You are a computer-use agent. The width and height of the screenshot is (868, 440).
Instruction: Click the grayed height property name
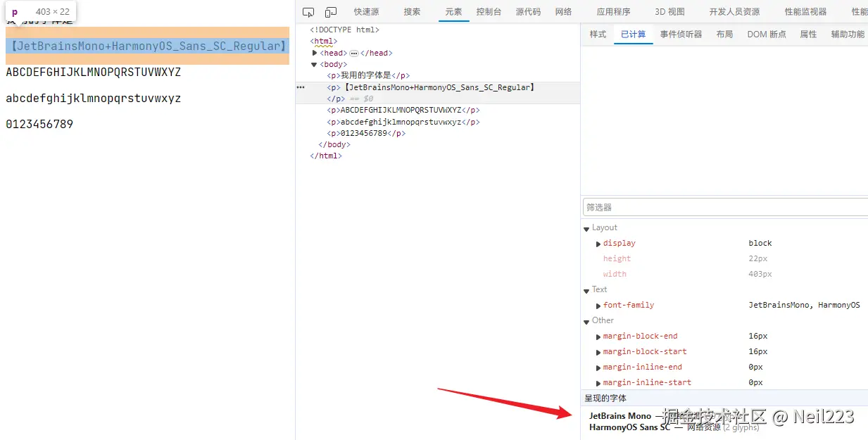tap(617, 259)
